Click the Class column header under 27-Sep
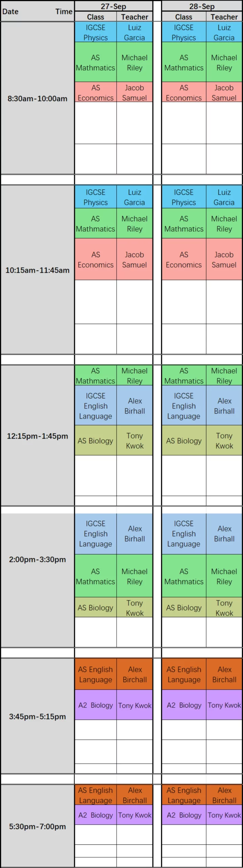This screenshot has height=868, width=243. coord(96,17)
